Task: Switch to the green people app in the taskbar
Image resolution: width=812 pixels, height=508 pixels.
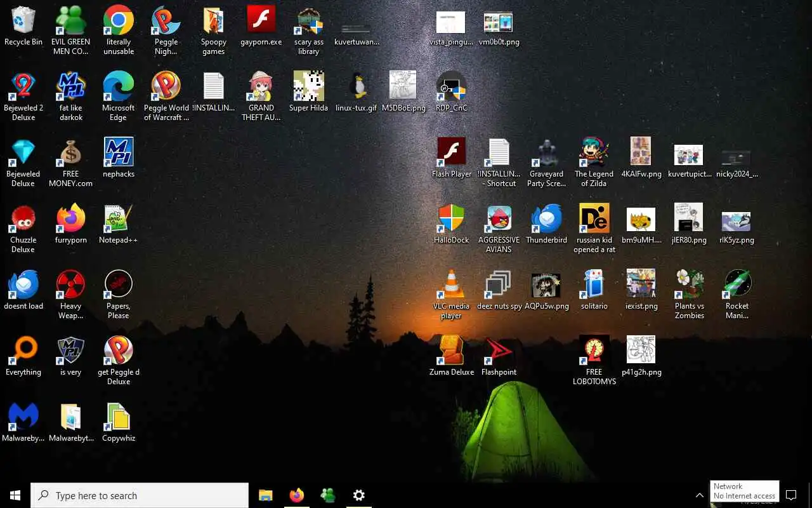Action: [x=328, y=495]
